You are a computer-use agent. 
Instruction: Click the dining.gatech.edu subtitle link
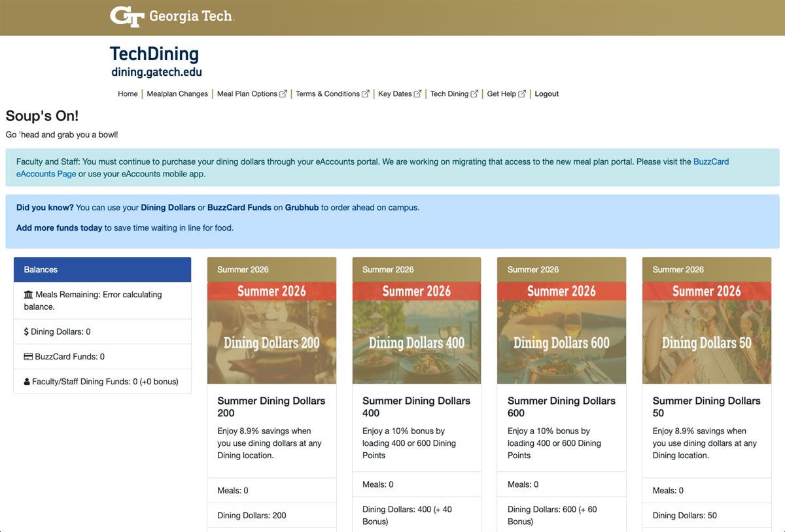pyautogui.click(x=156, y=73)
